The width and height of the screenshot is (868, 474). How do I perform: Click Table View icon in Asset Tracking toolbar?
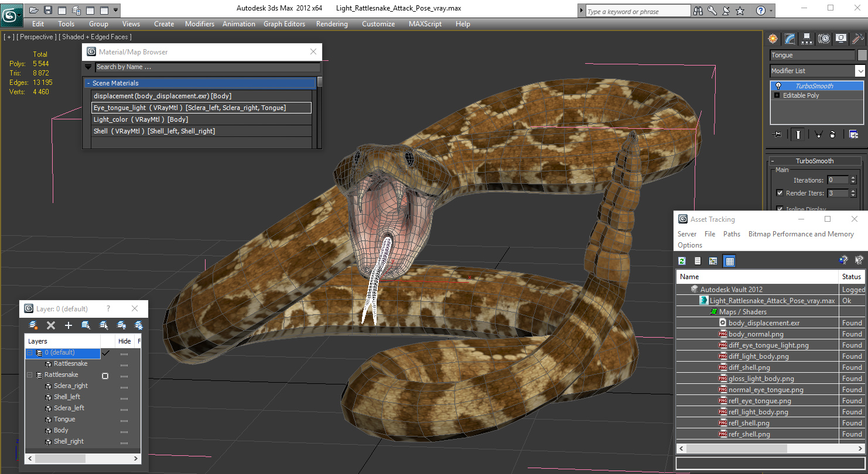(729, 261)
